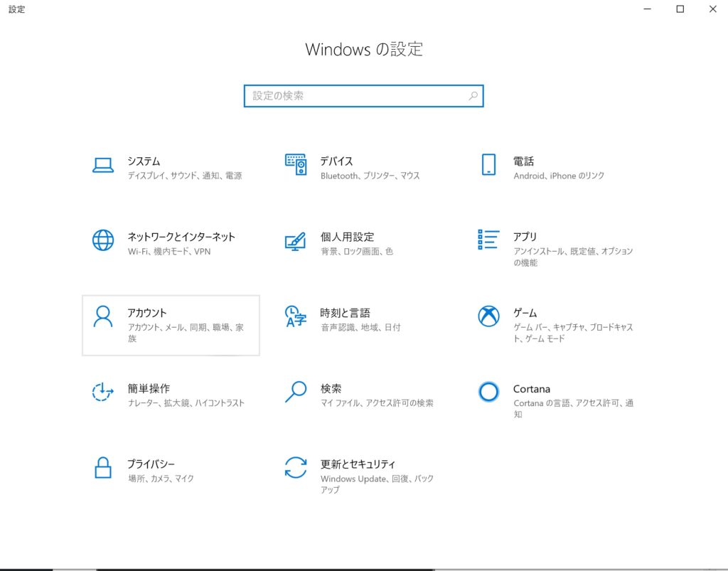Image resolution: width=728 pixels, height=571 pixels.
Task: Click the 簡単操作 dashed clock icon
Action: click(x=103, y=392)
